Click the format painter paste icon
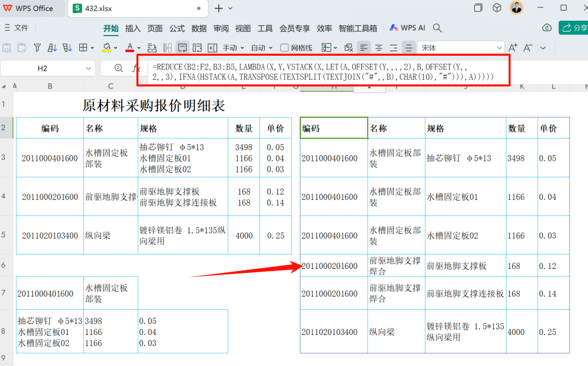 pos(22,48)
